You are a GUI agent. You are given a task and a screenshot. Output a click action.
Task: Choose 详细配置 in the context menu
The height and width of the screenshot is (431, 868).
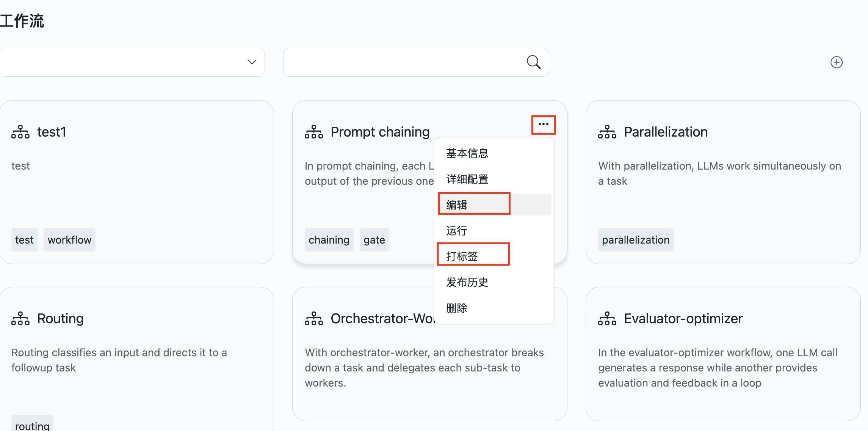tap(467, 179)
